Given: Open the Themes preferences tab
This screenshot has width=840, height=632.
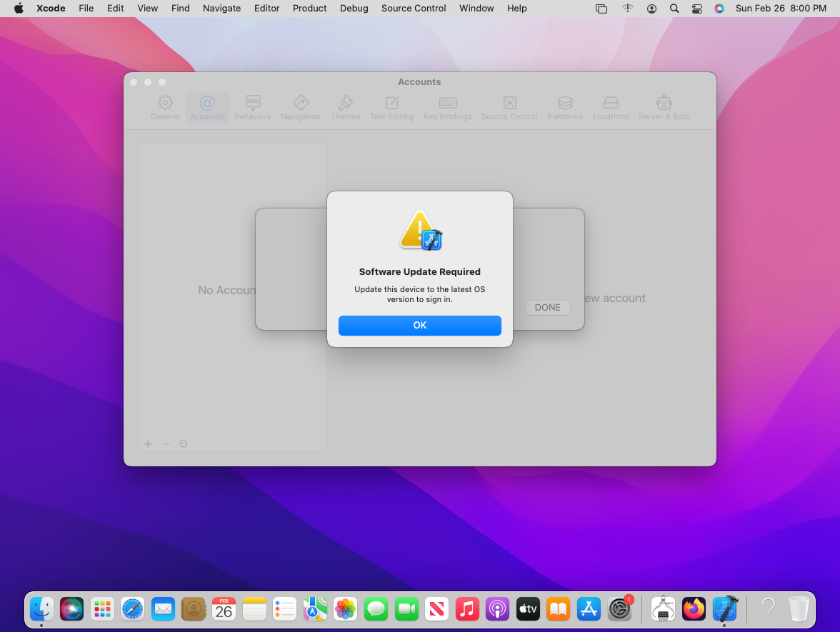Looking at the screenshot, I should [x=346, y=109].
